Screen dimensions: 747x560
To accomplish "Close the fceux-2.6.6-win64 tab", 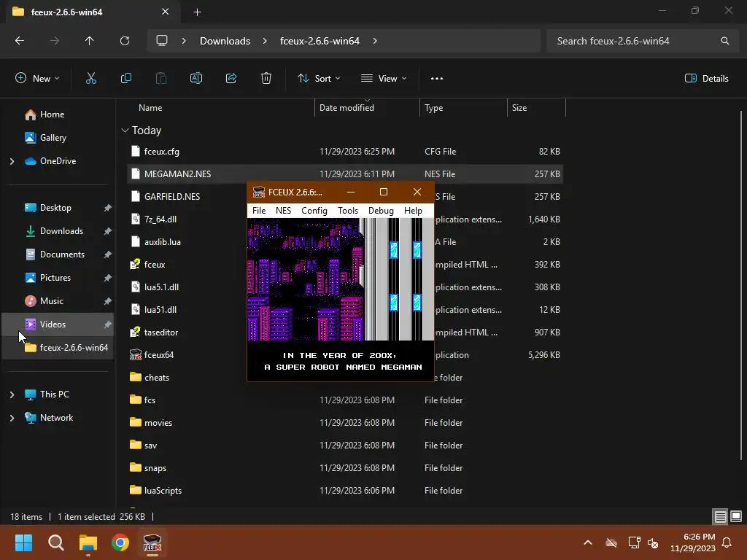I will point(165,12).
